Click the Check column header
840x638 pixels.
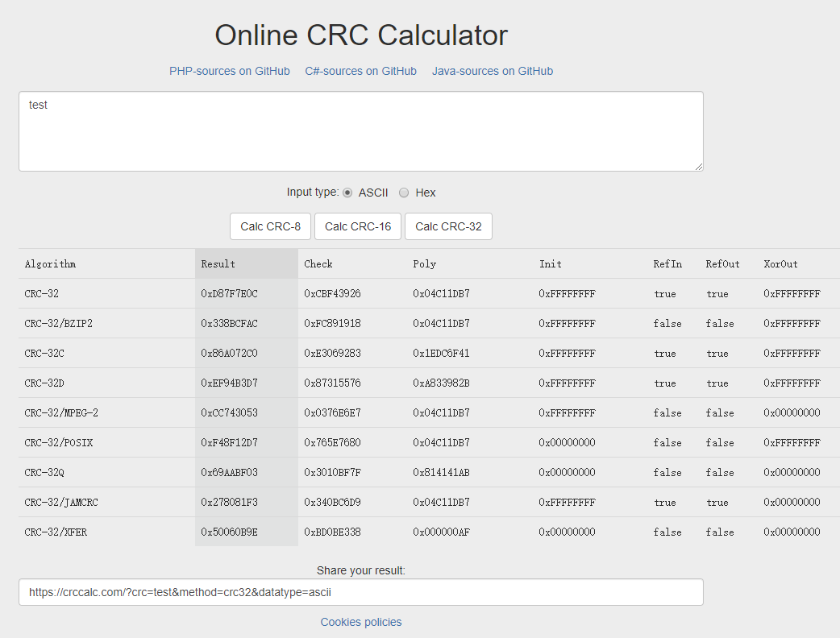(x=318, y=264)
